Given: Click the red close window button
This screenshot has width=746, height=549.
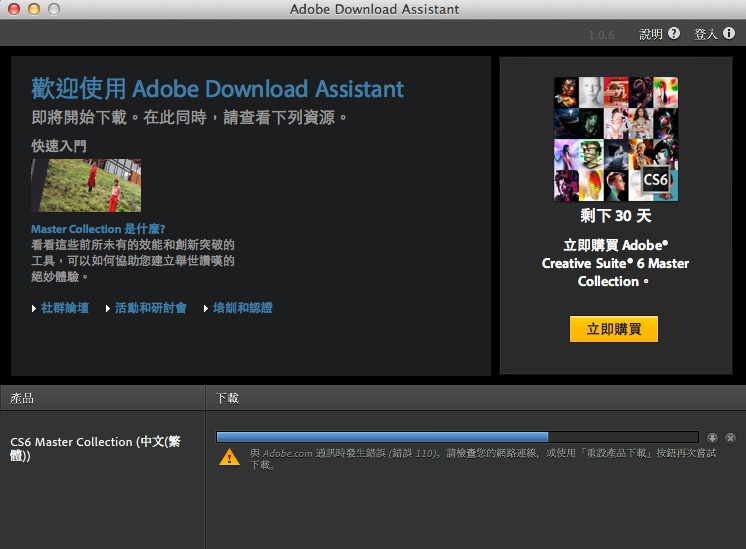Looking at the screenshot, I should [x=14, y=9].
